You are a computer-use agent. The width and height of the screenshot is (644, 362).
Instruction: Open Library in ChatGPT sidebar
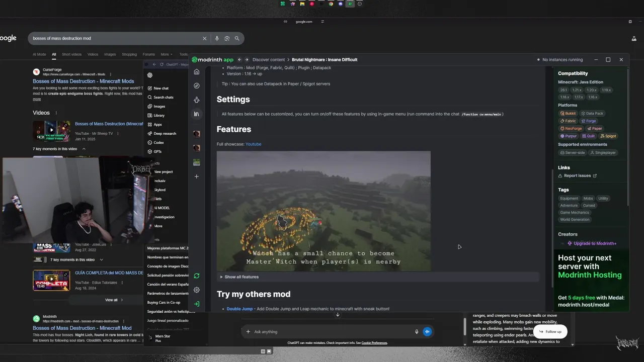[x=156, y=116]
